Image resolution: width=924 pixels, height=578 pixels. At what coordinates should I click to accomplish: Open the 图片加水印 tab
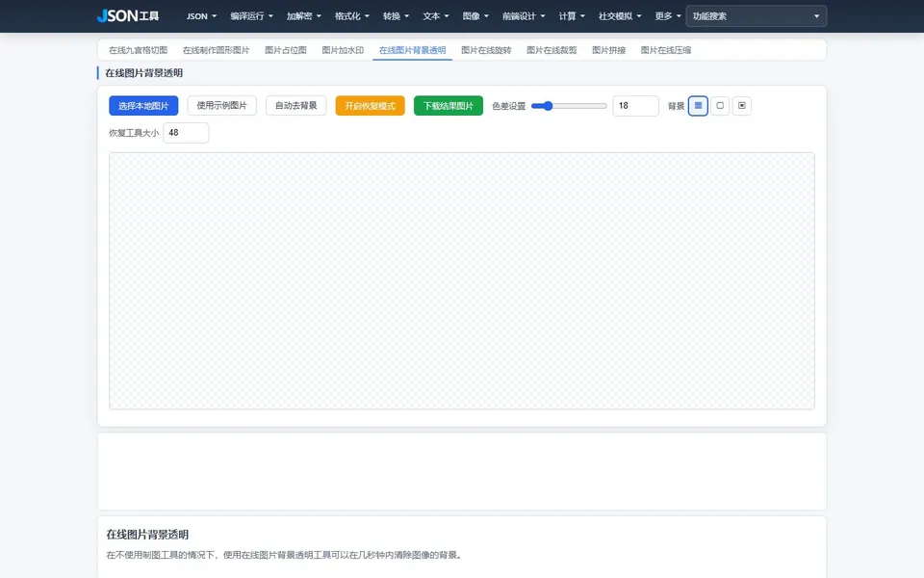[343, 50]
